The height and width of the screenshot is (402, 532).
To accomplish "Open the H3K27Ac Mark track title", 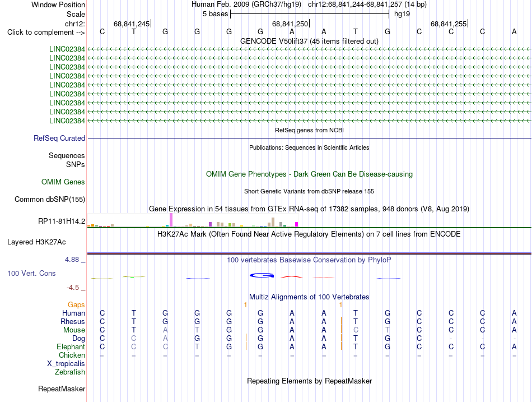I will (x=309, y=234).
